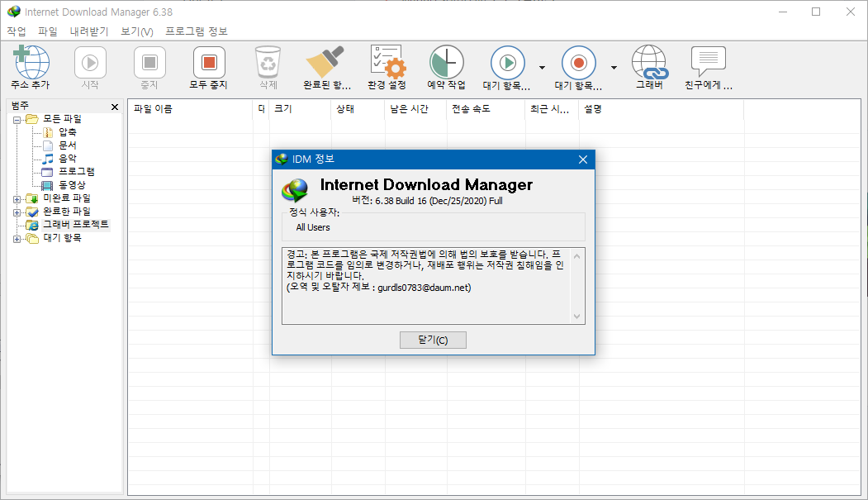The width and height of the screenshot is (868, 500).
Task: Click the 시작 (Resume) toolbar icon
Action: tap(90, 63)
